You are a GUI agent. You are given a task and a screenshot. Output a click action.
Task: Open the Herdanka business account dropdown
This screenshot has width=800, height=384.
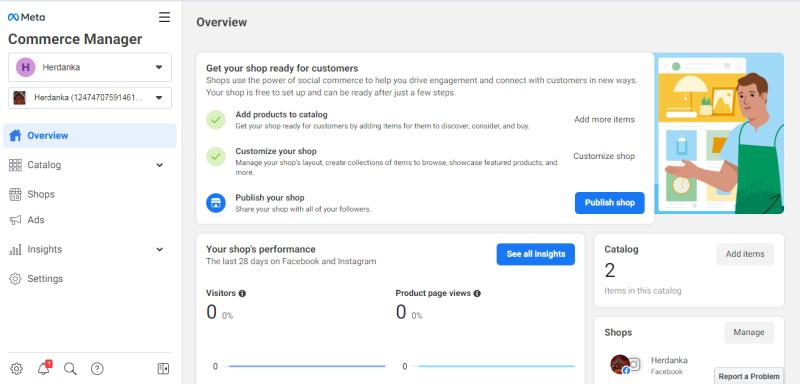[x=90, y=67]
